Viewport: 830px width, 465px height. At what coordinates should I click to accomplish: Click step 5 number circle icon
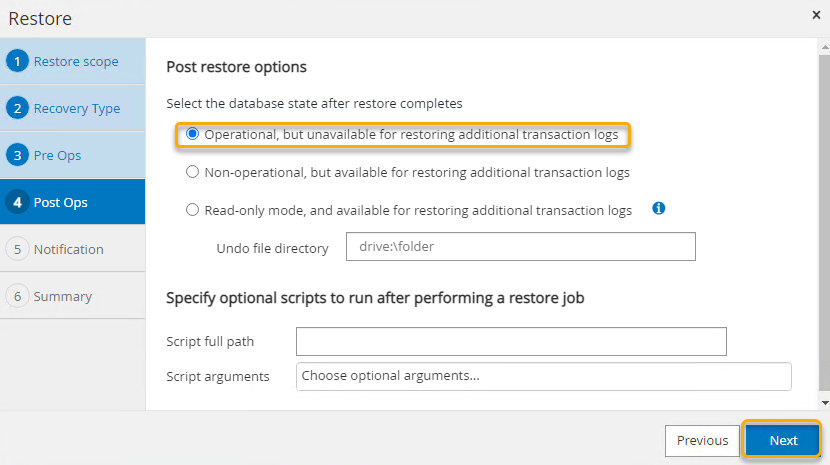(17, 249)
